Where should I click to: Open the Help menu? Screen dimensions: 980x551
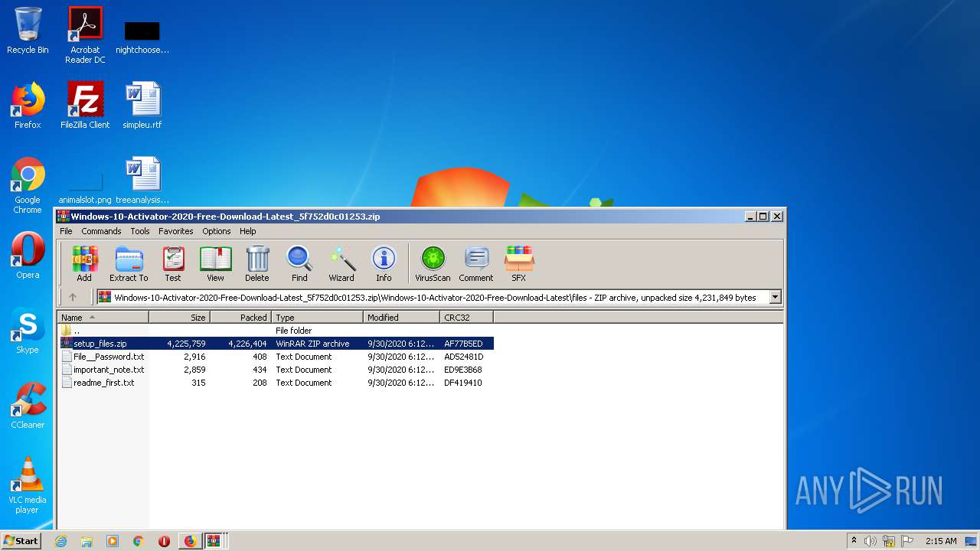pyautogui.click(x=248, y=231)
